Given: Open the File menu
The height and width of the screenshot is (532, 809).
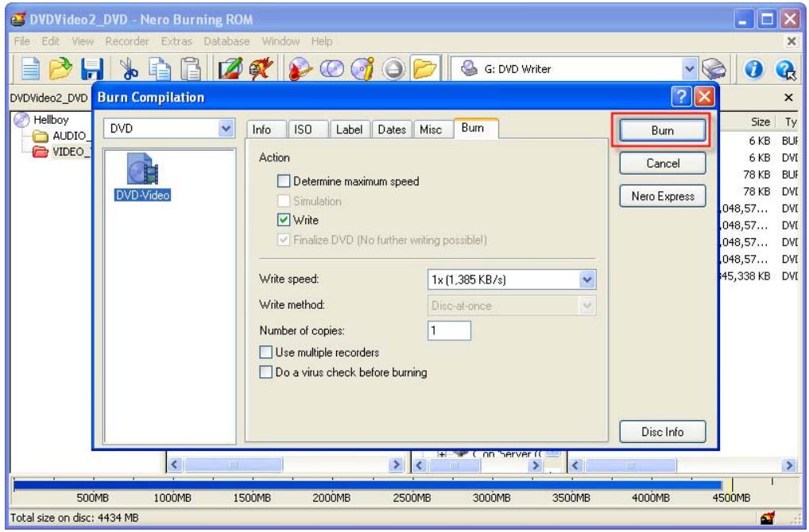Looking at the screenshot, I should (x=21, y=41).
